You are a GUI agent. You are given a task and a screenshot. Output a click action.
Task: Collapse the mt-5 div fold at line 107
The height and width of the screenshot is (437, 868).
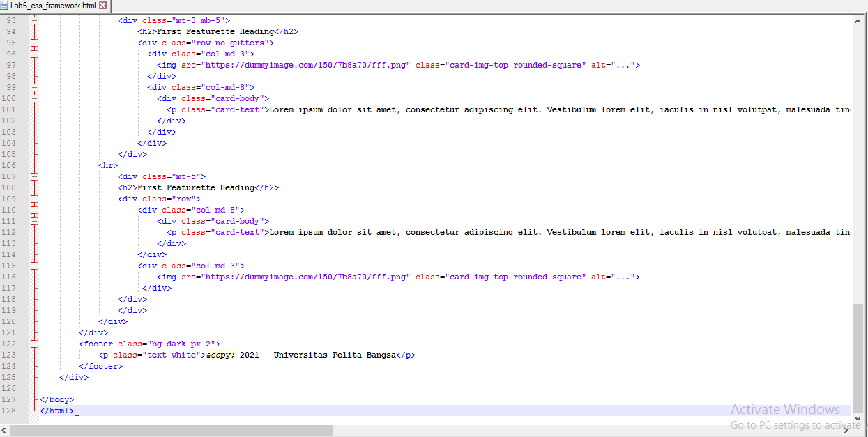pyautogui.click(x=33, y=176)
